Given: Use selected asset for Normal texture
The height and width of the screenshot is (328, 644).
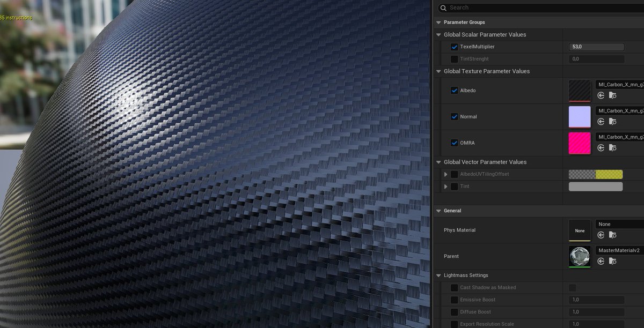Looking at the screenshot, I should point(601,122).
